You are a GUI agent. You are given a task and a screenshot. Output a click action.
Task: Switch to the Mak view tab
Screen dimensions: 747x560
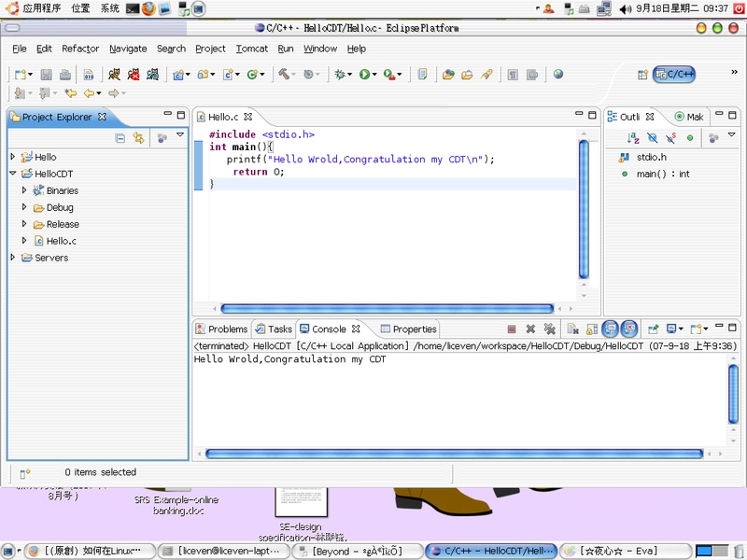pyautogui.click(x=689, y=117)
